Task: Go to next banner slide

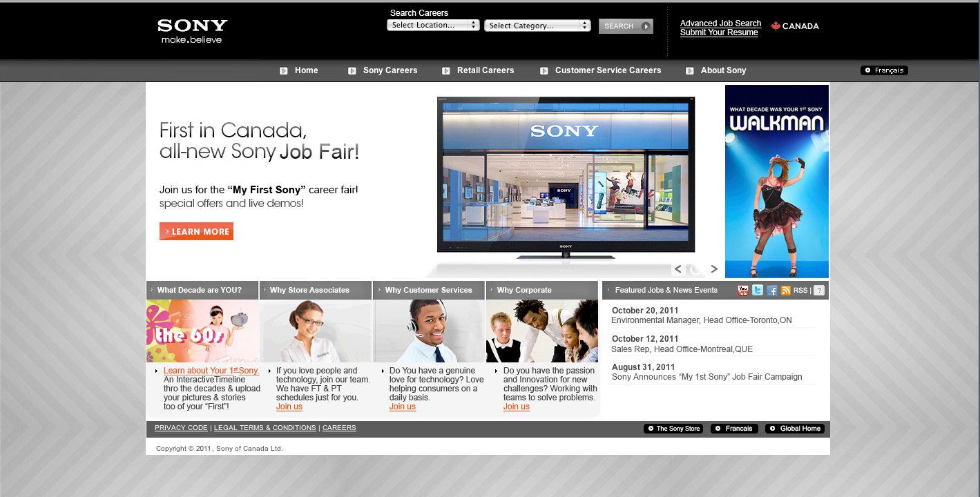Action: pyautogui.click(x=714, y=269)
